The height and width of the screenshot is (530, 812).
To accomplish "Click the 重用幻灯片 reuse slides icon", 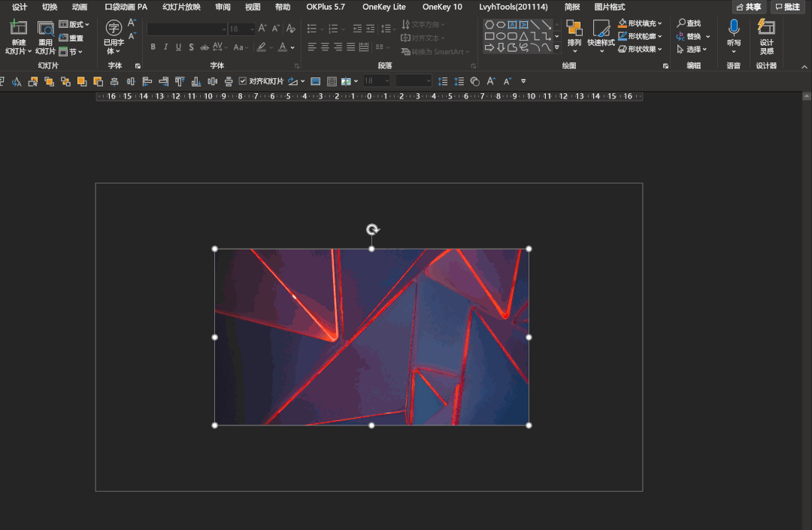I will pyautogui.click(x=46, y=29).
